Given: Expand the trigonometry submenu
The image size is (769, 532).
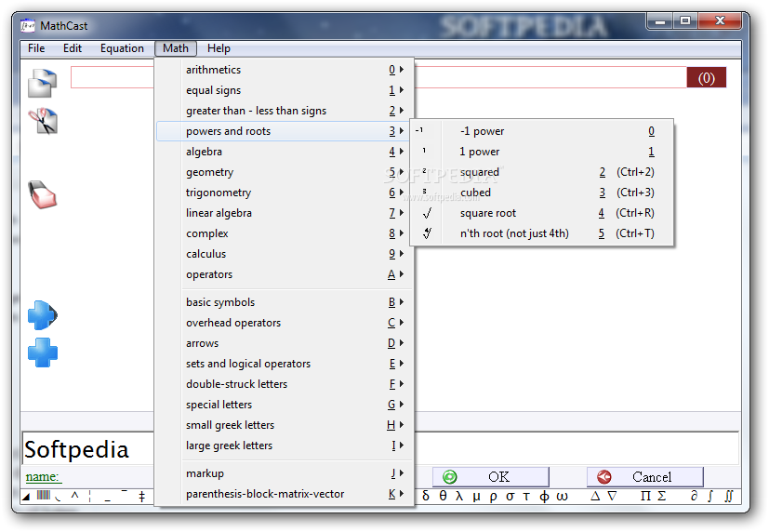Looking at the screenshot, I should [x=285, y=193].
